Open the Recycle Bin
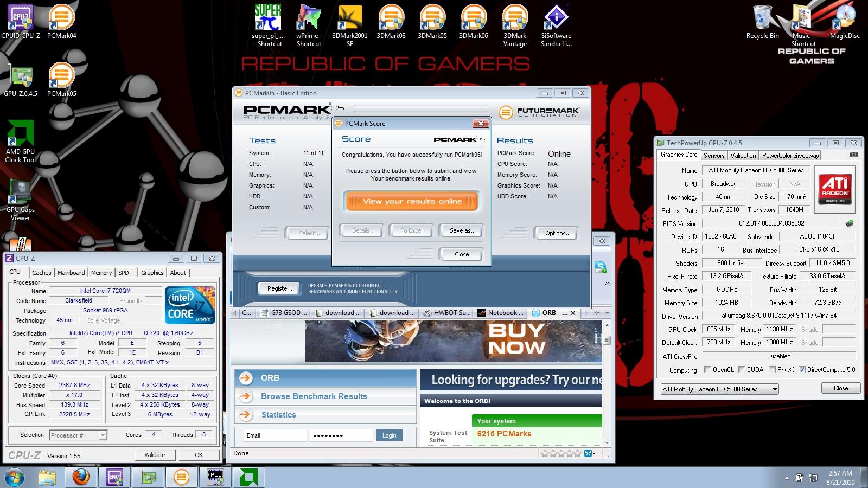Viewport: 868px width, 488px height. (762, 22)
